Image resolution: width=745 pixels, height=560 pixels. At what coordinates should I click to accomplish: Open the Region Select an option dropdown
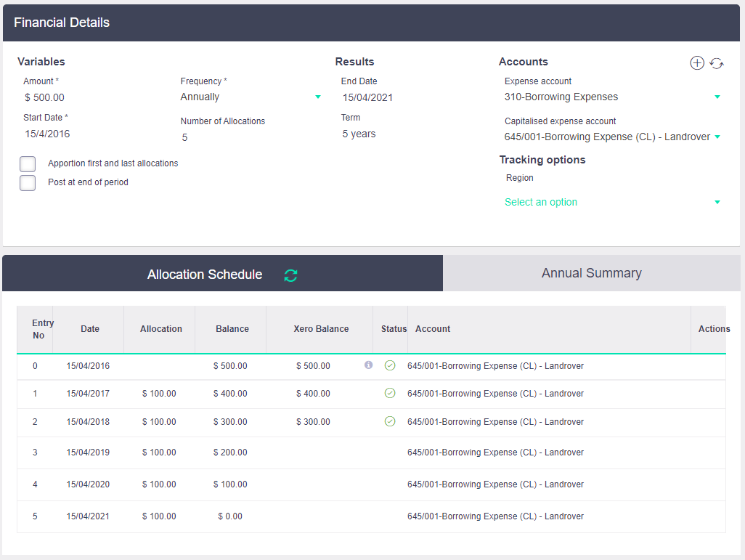click(612, 202)
